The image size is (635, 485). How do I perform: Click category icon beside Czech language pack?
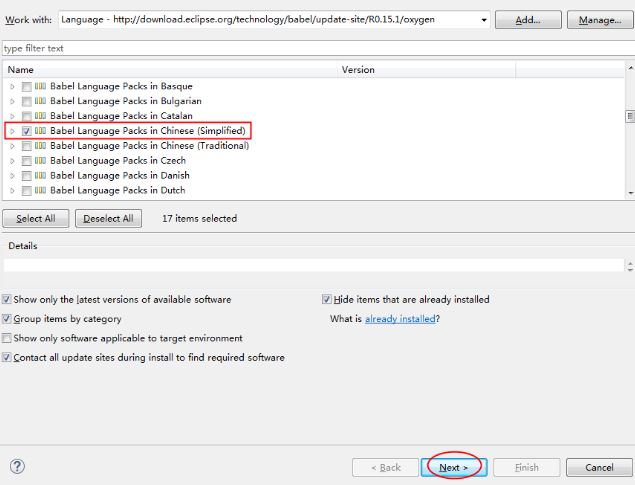point(40,160)
